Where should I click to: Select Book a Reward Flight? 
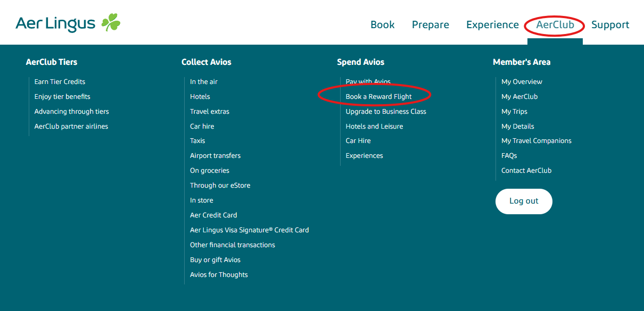pyautogui.click(x=379, y=97)
